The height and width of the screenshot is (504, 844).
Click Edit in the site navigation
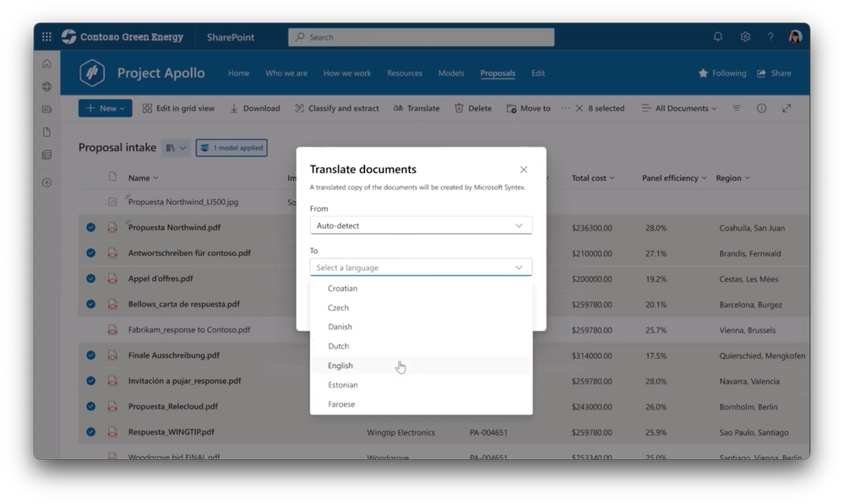(x=538, y=73)
